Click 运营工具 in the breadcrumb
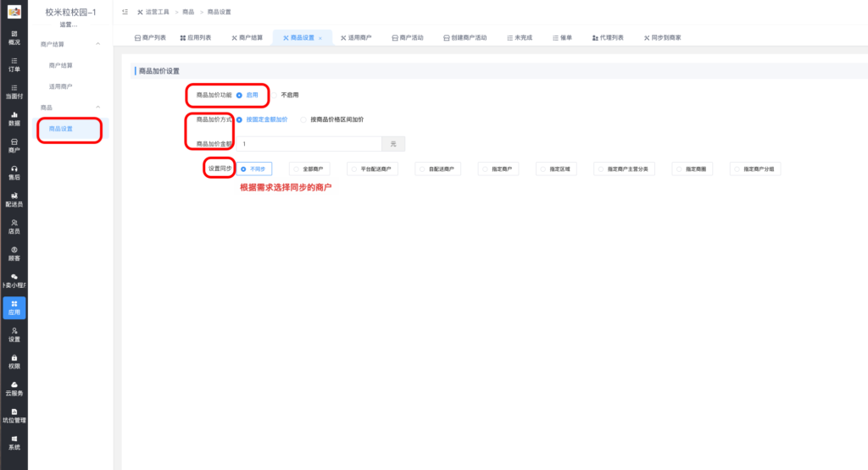The image size is (868, 470). pos(157,12)
